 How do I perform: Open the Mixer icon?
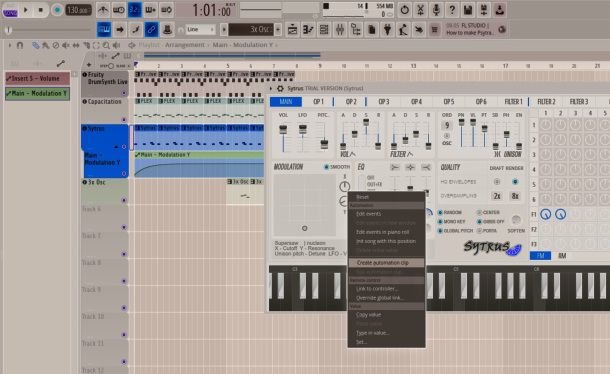340,30
